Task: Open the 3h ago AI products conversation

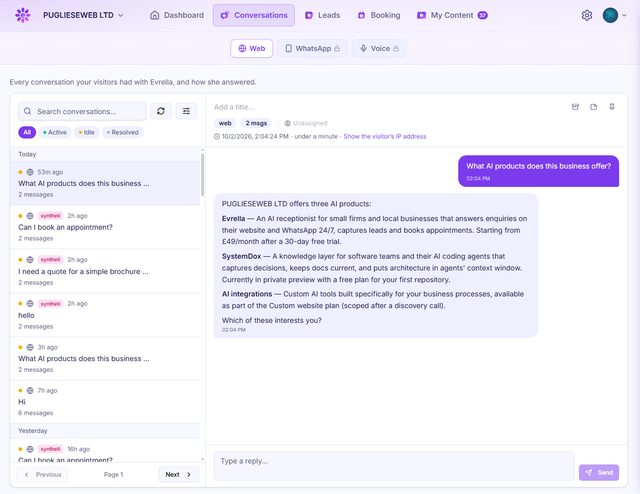Action: click(x=105, y=358)
